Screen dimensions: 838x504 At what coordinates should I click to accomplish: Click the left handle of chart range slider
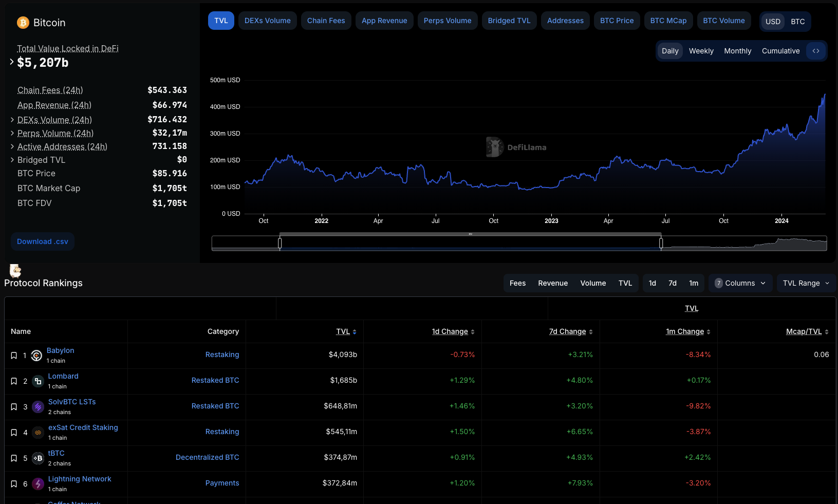coord(280,243)
